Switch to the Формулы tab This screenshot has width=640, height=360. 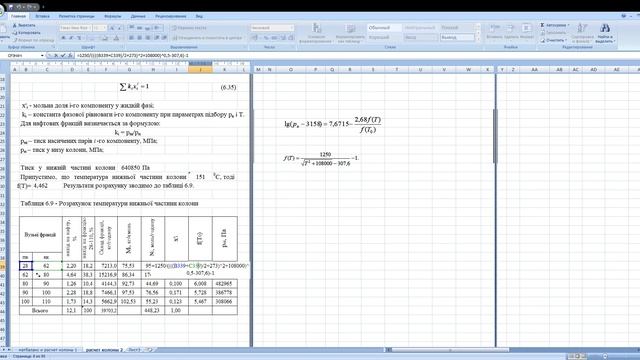(113, 16)
